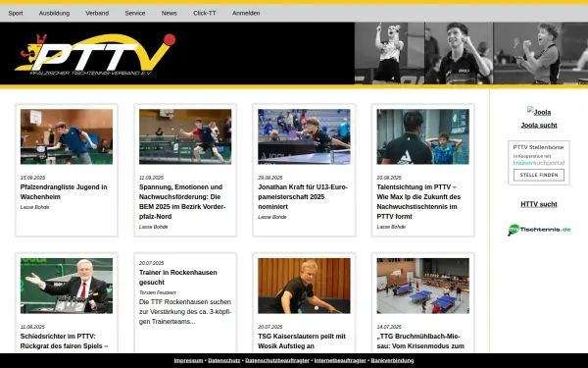588x368 pixels.
Task: Click the HTTV sucht link
Action: tap(539, 204)
